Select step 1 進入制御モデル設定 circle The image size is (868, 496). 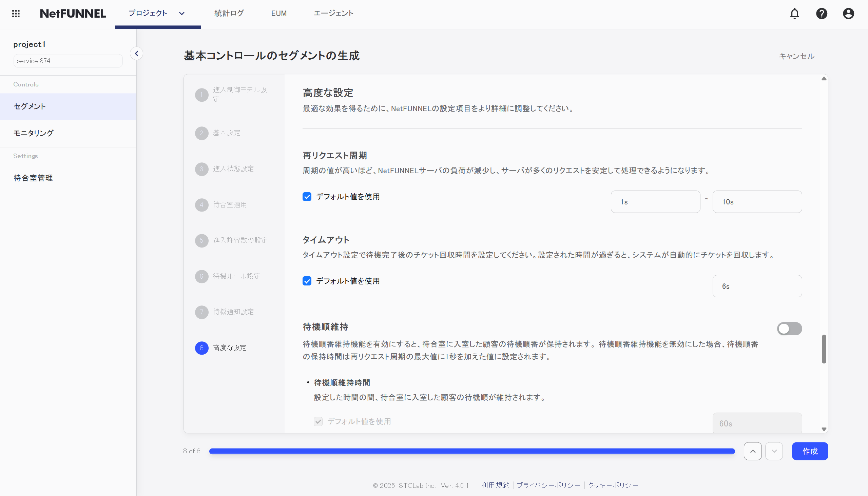click(x=201, y=95)
